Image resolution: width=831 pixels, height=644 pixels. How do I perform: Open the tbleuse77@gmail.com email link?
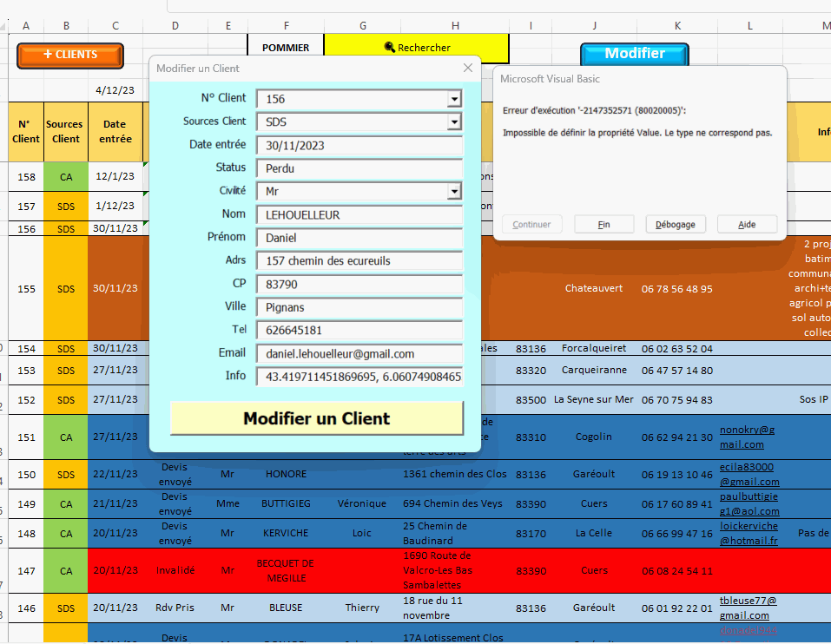(x=748, y=608)
